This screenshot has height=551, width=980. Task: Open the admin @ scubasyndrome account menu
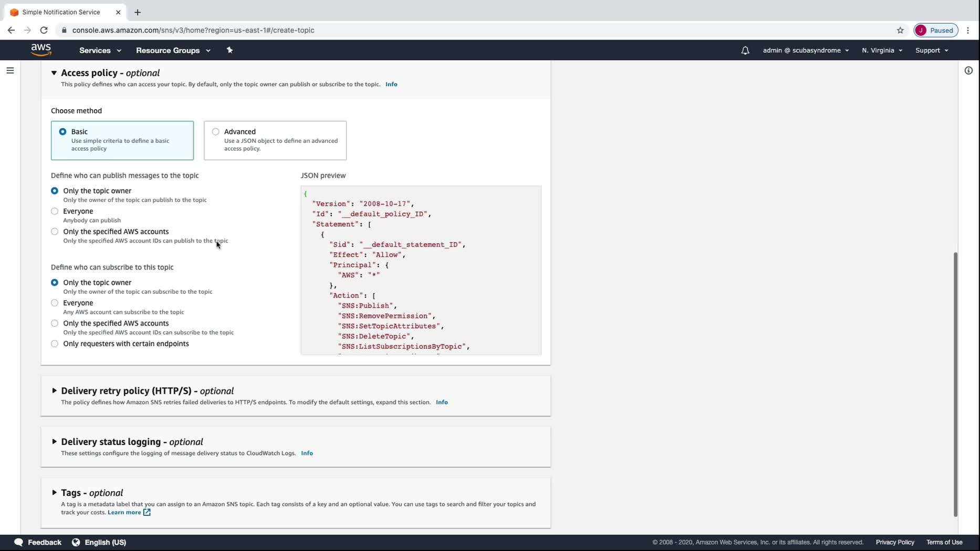tap(806, 50)
